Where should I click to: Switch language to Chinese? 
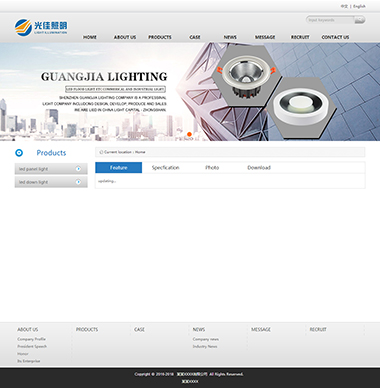(x=344, y=6)
